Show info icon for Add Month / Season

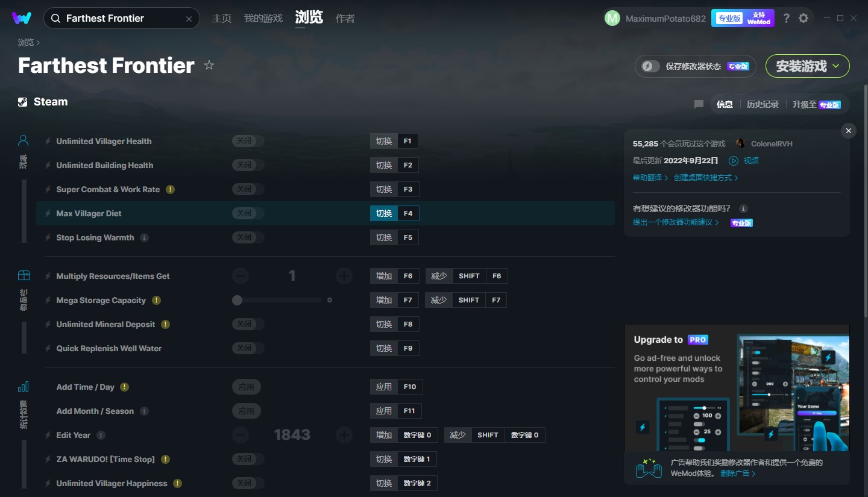point(145,411)
